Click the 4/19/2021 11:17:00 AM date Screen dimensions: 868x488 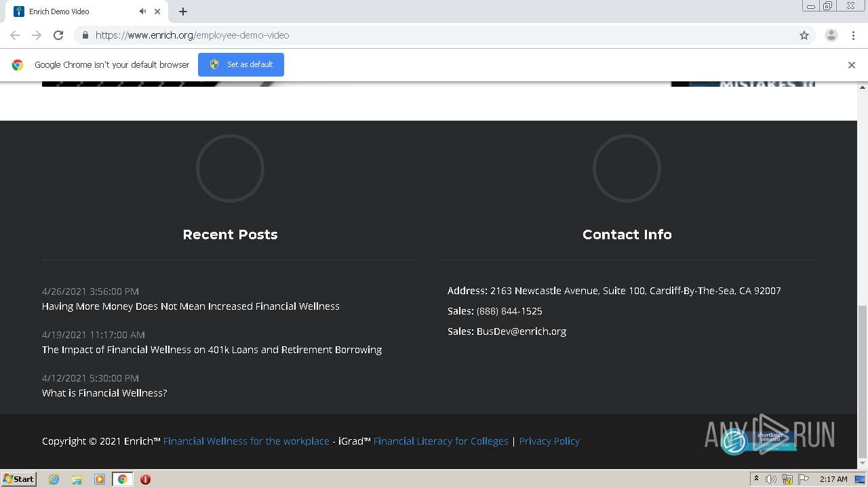coord(94,335)
